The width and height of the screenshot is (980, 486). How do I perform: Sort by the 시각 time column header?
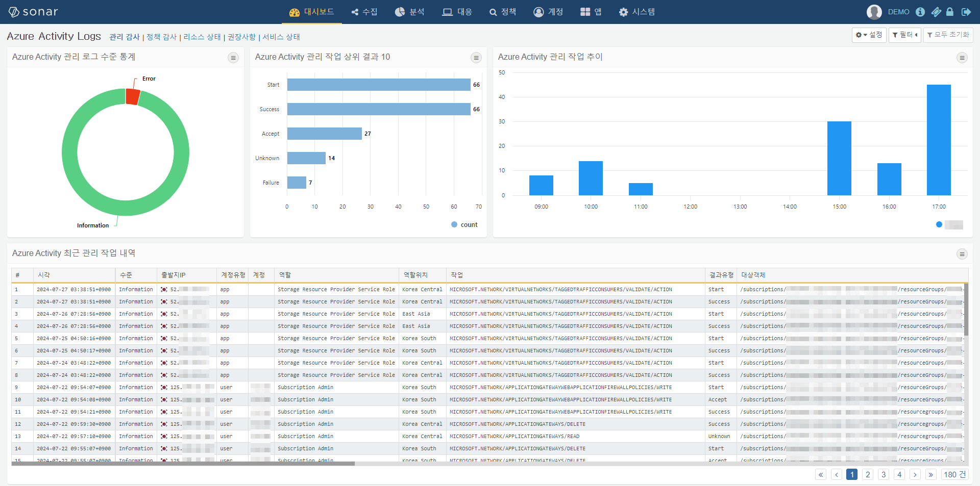click(74, 275)
